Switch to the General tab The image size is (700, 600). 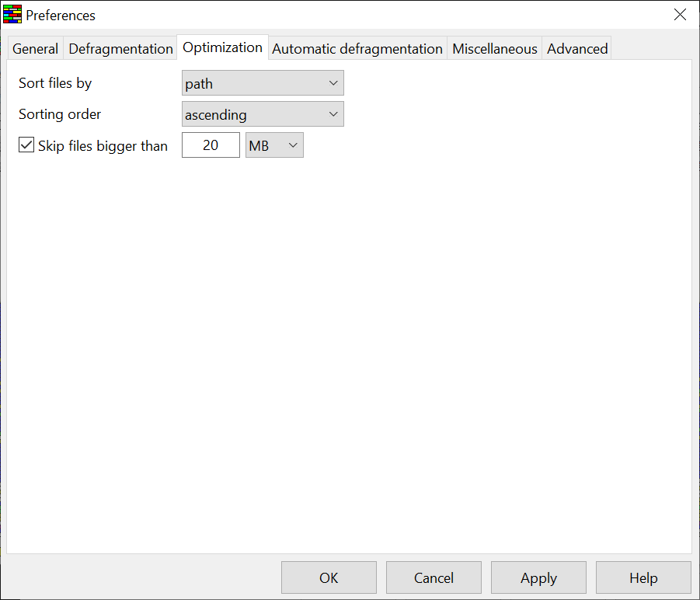pyautogui.click(x=35, y=49)
